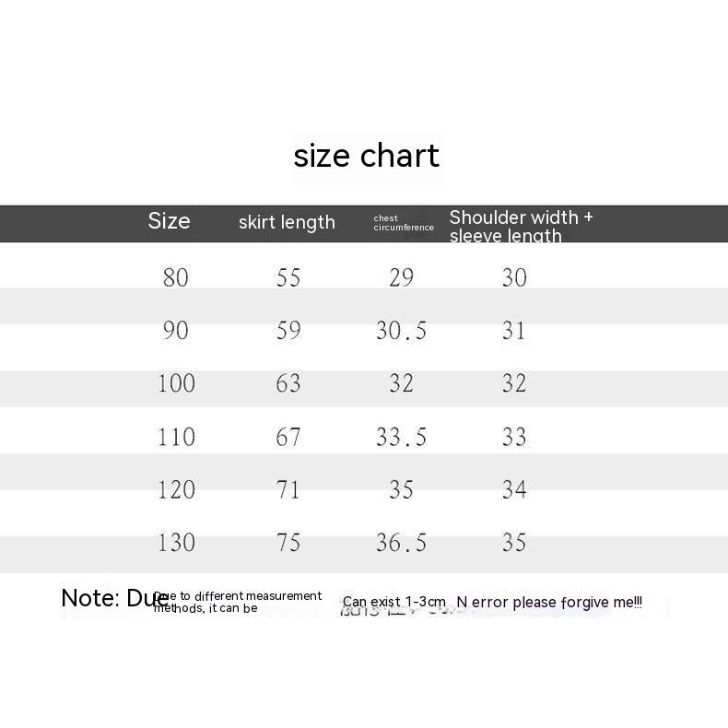Click chest circumference value 33.5
Image resolution: width=728 pixels, height=728 pixels.
pos(401,437)
